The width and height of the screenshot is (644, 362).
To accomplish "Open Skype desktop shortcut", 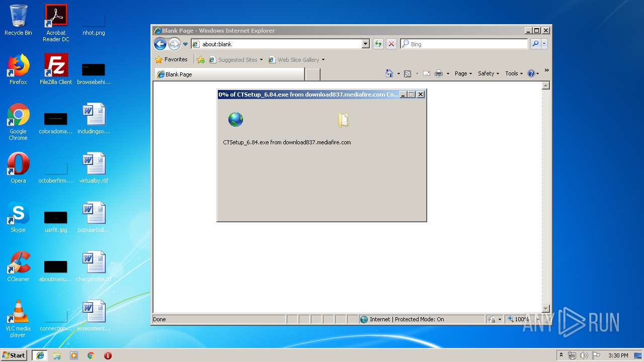I will [x=18, y=217].
